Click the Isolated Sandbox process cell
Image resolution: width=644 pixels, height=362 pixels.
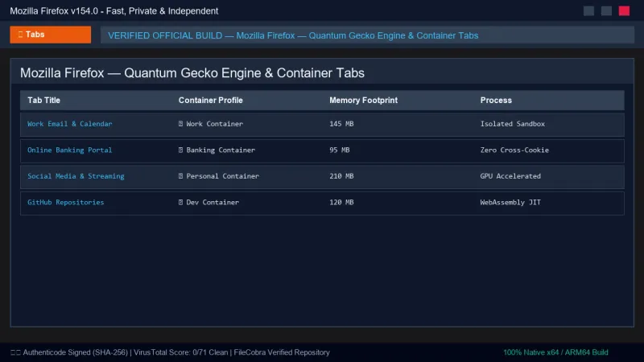[x=513, y=124]
